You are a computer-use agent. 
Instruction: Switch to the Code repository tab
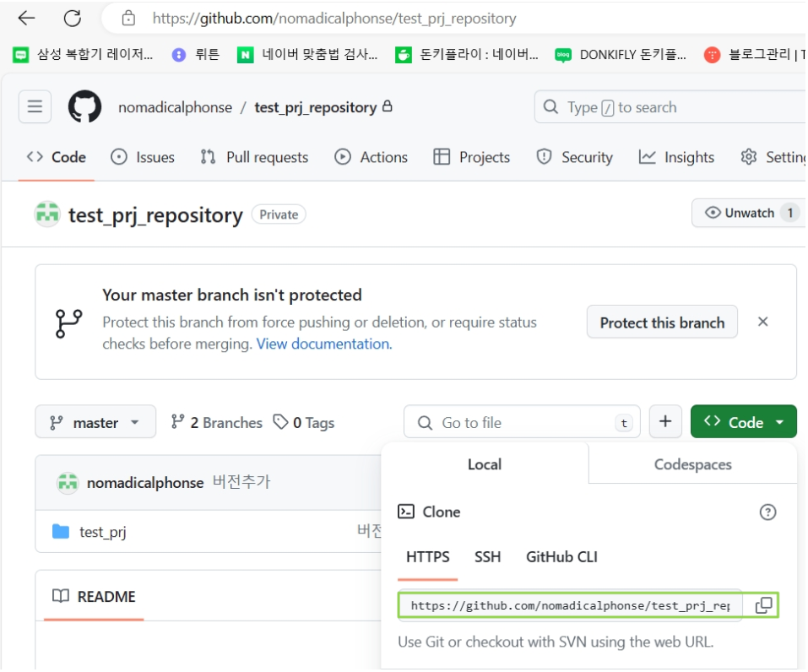(x=57, y=157)
